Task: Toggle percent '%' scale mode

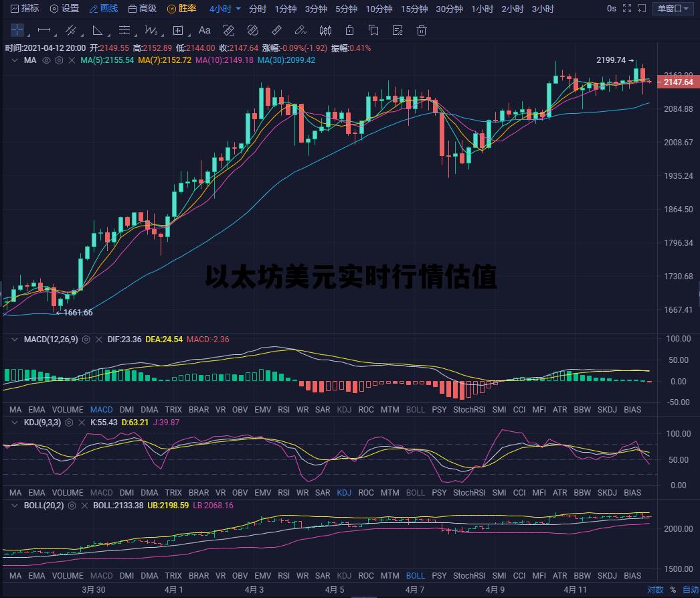Action: pos(673,590)
